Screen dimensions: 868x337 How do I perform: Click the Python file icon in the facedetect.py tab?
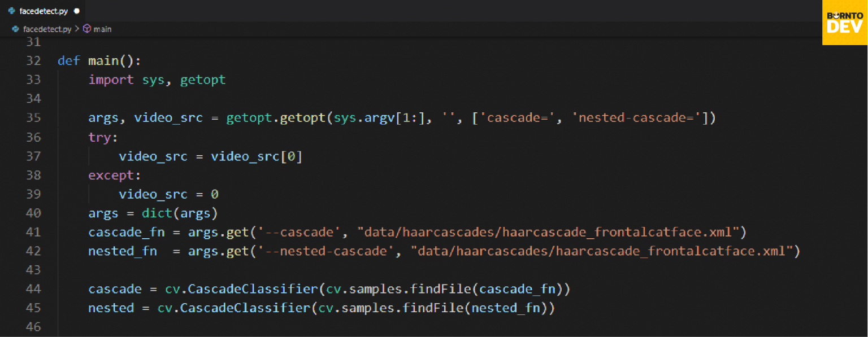point(11,11)
